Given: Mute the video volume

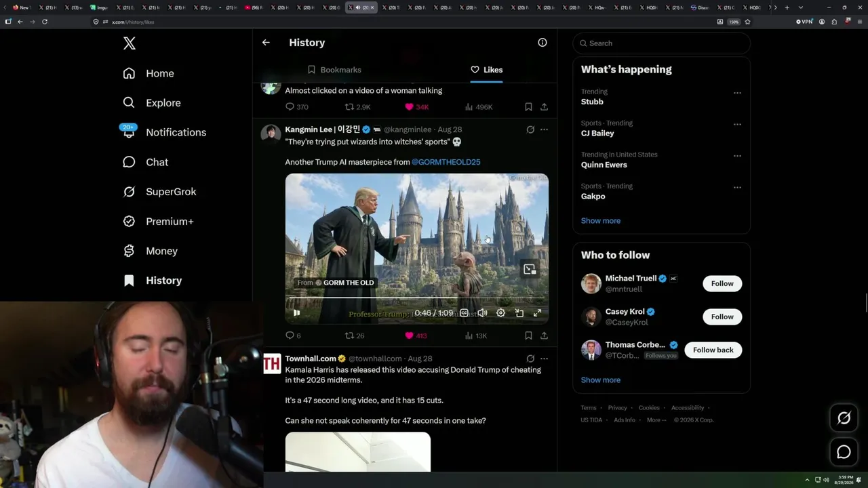Looking at the screenshot, I should coord(482,313).
